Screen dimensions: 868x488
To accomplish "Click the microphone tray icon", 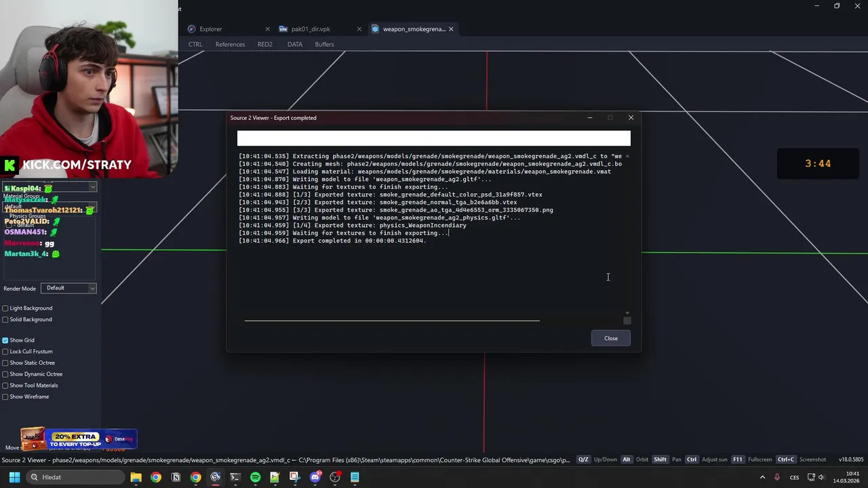I will pyautogui.click(x=777, y=477).
